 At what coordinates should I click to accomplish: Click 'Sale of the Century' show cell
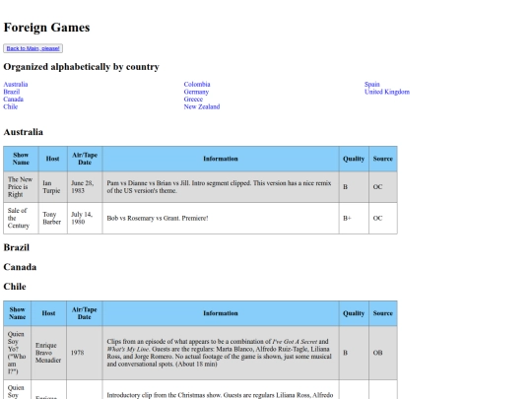click(21, 218)
